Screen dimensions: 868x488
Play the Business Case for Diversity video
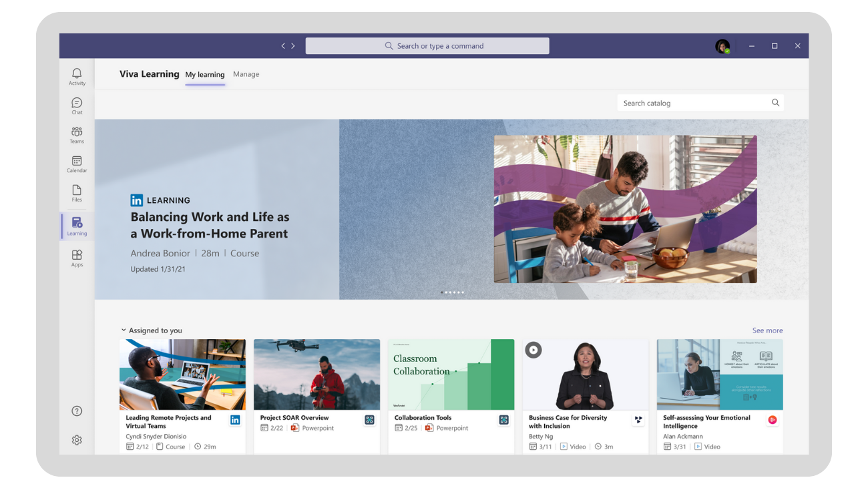[x=533, y=350]
